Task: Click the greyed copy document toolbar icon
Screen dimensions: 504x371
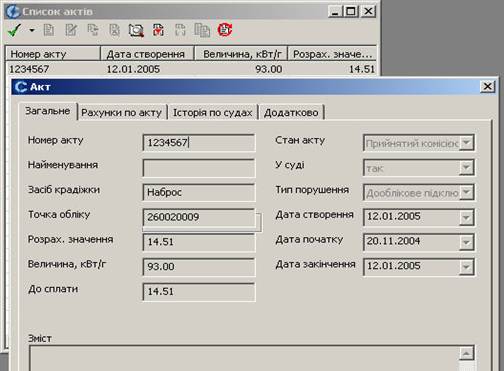Action: tap(93, 30)
